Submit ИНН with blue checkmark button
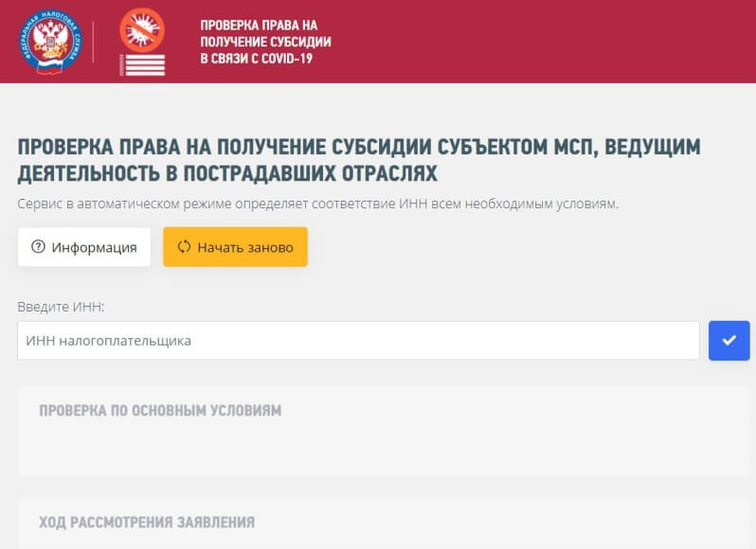The width and height of the screenshot is (756, 549). tap(729, 341)
